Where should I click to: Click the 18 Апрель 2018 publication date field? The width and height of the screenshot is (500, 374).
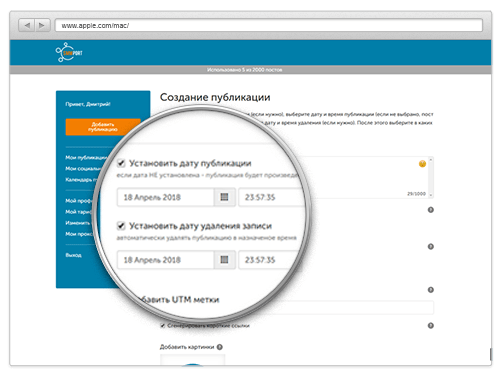(165, 197)
